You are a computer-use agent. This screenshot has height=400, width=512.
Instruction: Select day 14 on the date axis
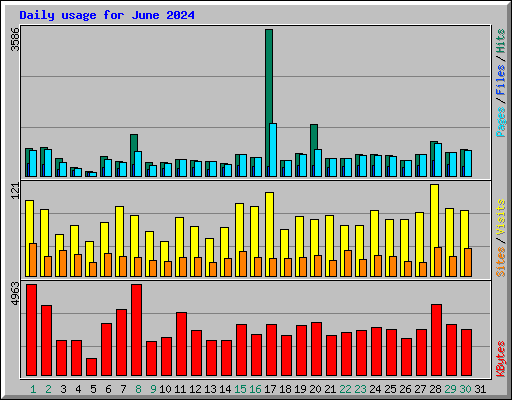pyautogui.click(x=225, y=389)
